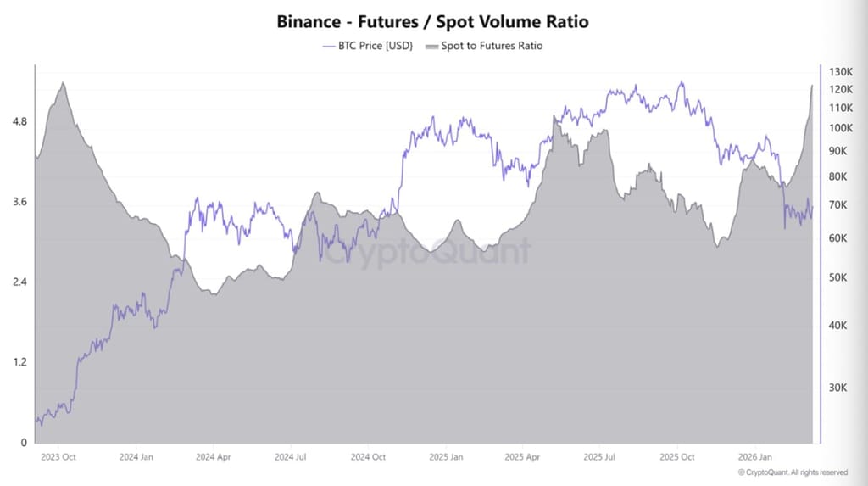Select the 2024 Jul date axis label
Screen dimensions: 868x486
click(290, 457)
